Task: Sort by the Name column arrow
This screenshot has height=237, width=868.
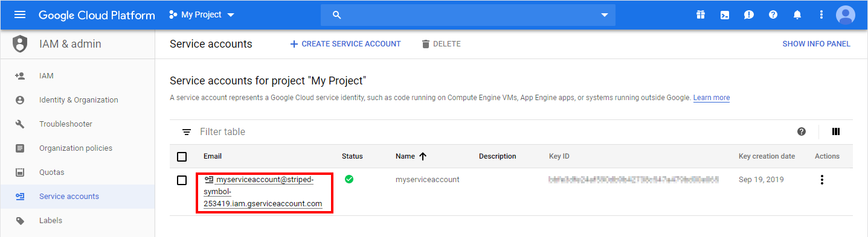Action: [423, 156]
